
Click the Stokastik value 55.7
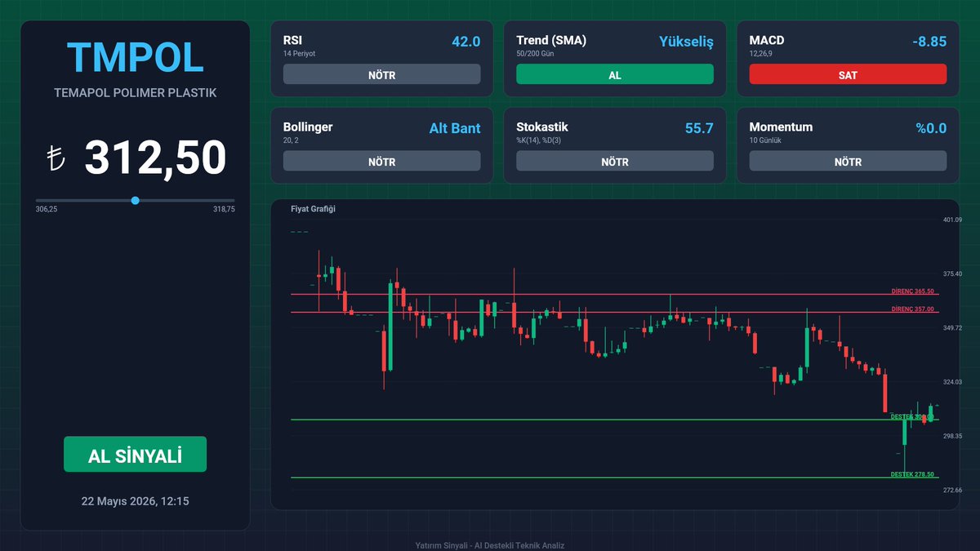point(699,128)
